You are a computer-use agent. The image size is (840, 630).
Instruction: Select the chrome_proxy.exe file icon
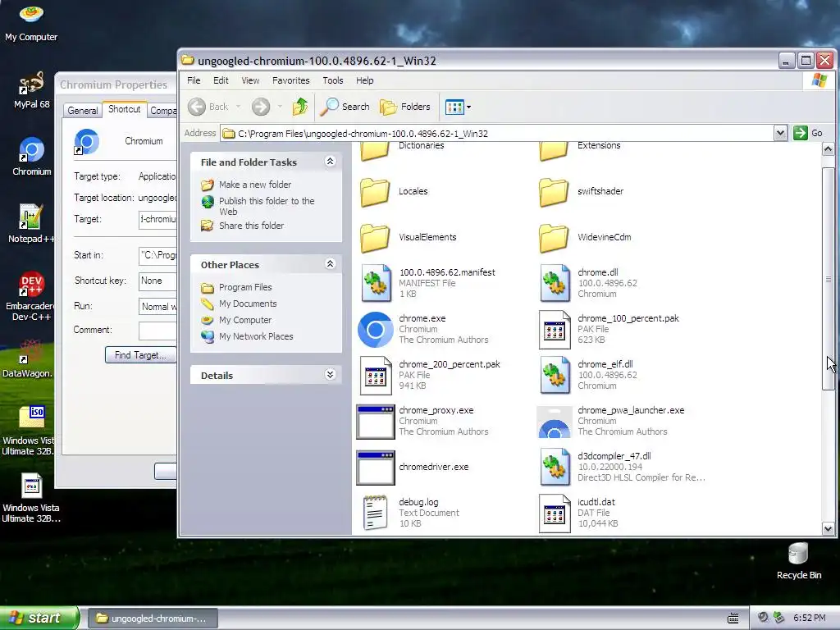(x=375, y=421)
